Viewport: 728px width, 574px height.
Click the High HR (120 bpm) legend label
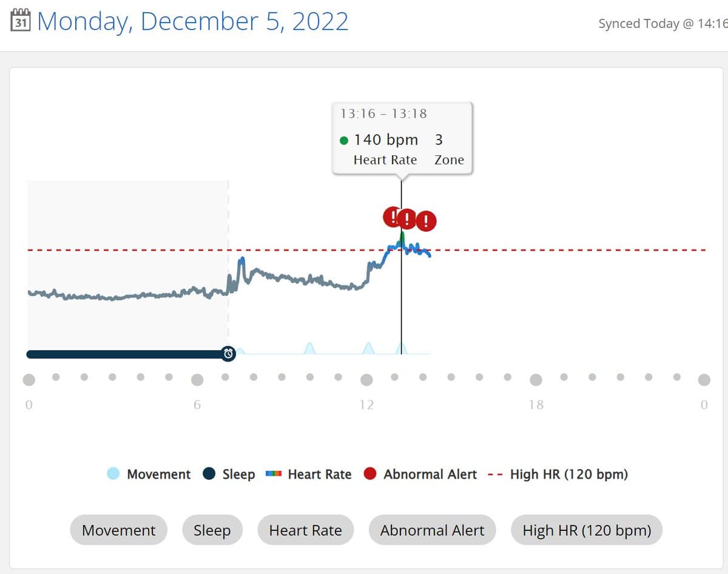tap(568, 474)
